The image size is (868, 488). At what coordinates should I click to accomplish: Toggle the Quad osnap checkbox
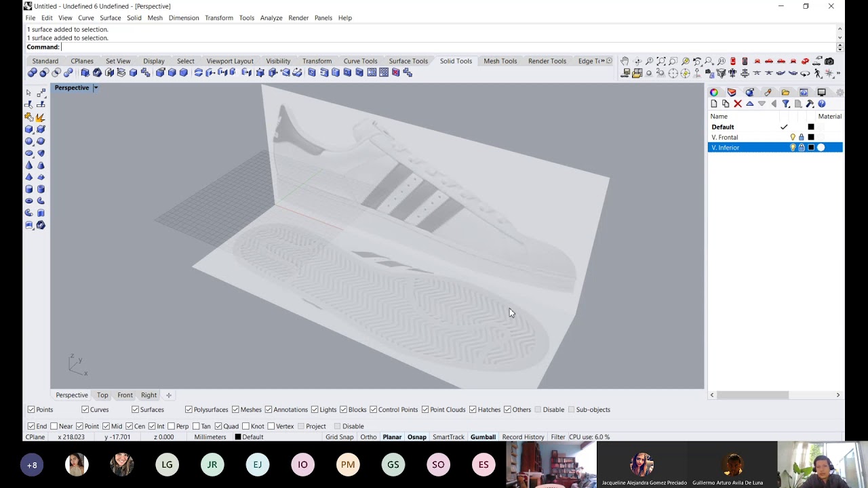point(218,426)
